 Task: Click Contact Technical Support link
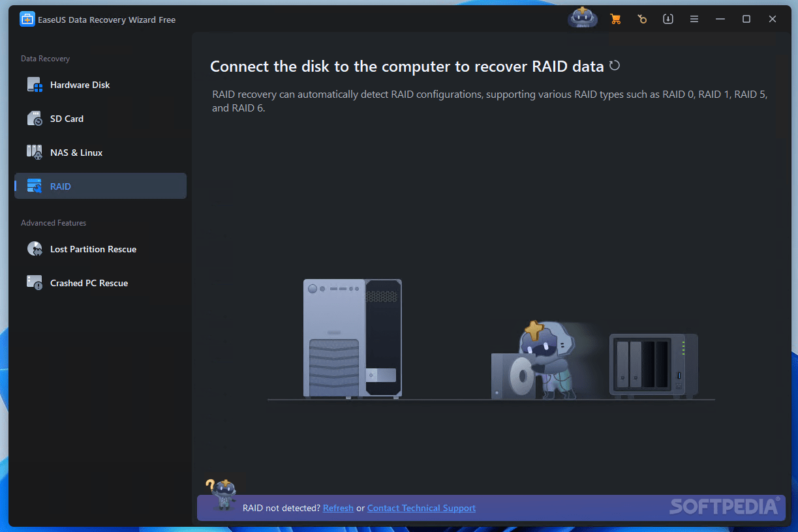coord(422,508)
